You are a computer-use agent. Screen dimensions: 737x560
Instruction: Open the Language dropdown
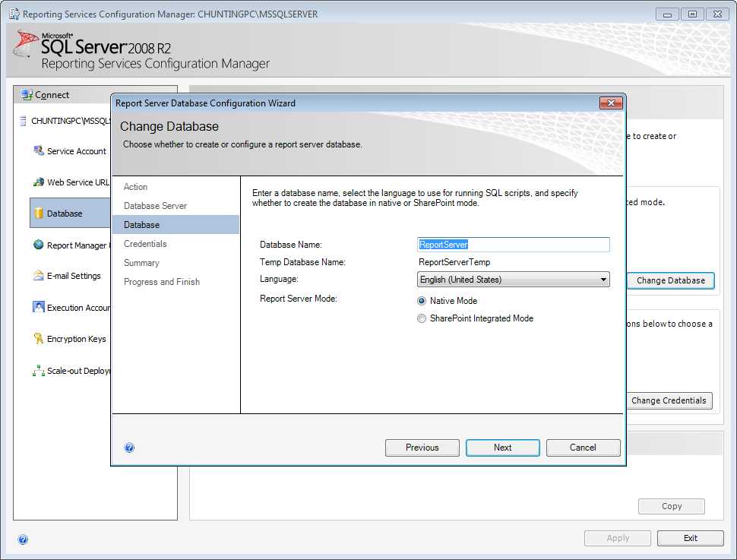click(x=514, y=280)
